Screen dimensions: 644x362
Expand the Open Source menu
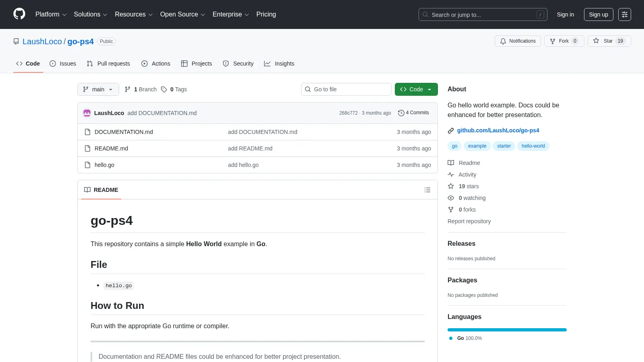[183, 14]
